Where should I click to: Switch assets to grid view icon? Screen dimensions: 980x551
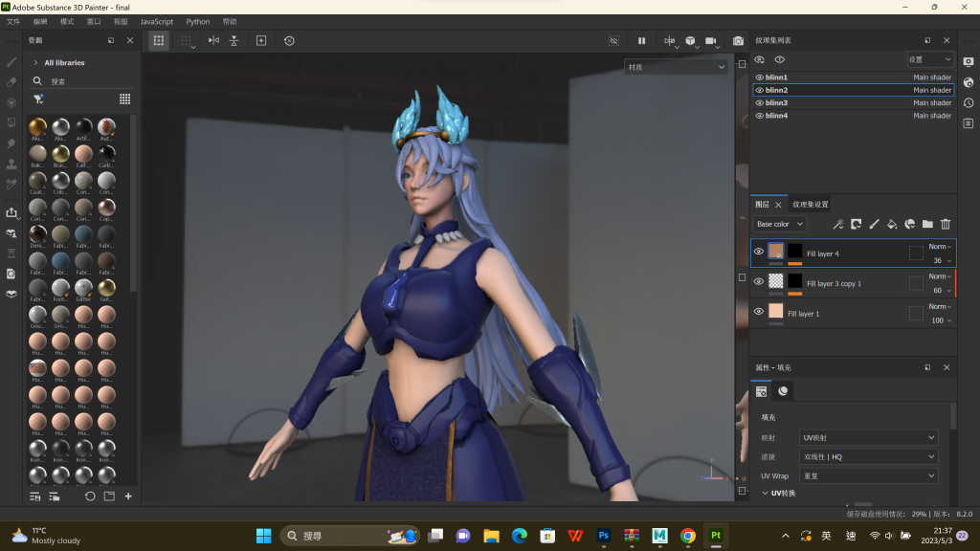[x=125, y=99]
